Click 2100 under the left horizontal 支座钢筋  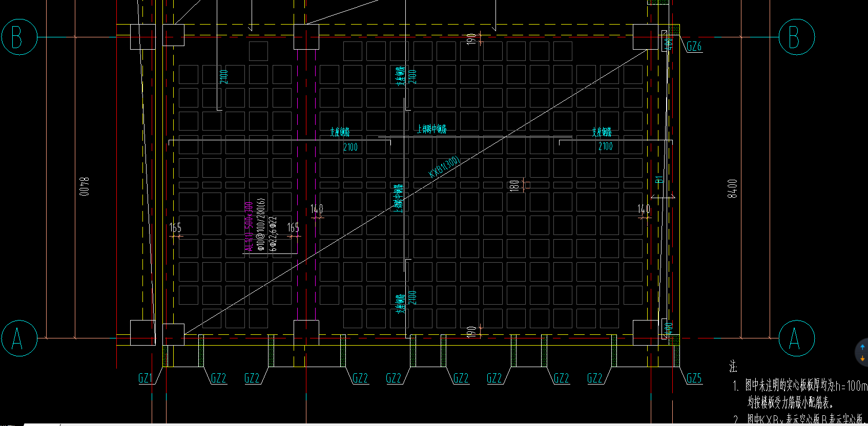tap(350, 147)
